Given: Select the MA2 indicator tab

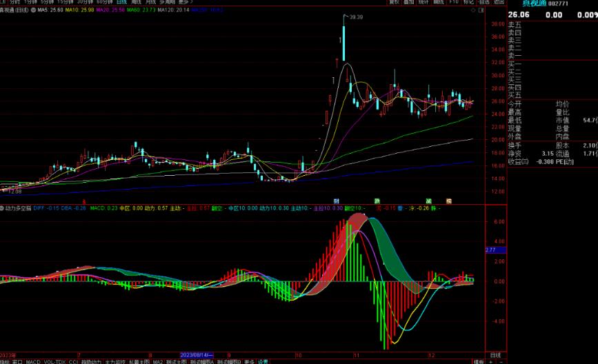Looking at the screenshot, I should pos(157,362).
